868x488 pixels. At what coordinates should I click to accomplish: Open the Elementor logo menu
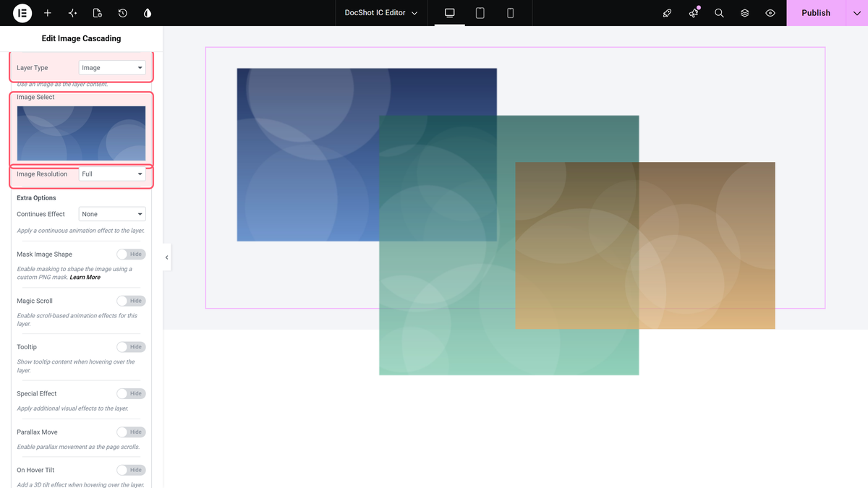point(22,13)
